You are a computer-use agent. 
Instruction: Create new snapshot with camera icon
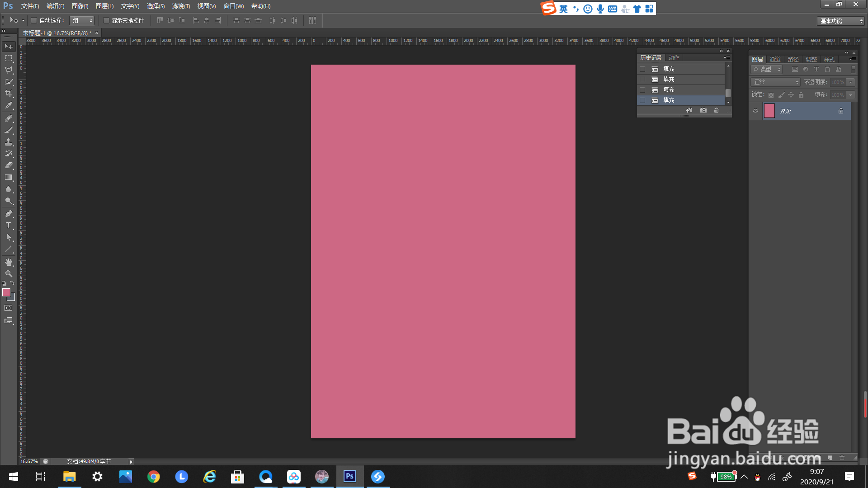(x=703, y=110)
